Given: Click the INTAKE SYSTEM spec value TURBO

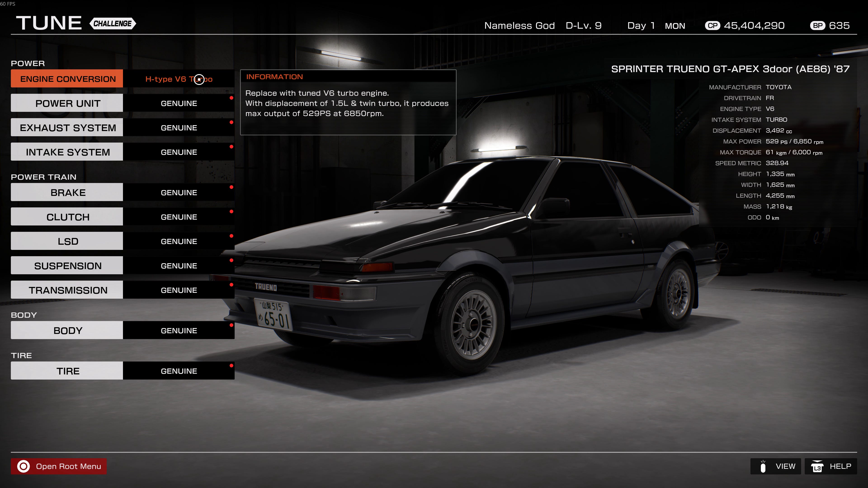Looking at the screenshot, I should pyautogui.click(x=776, y=120).
